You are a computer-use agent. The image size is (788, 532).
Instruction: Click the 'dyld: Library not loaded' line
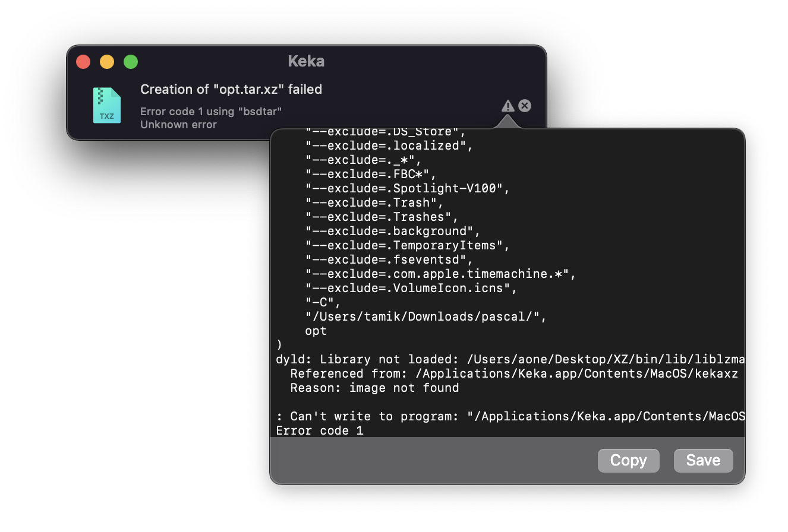[x=510, y=359]
